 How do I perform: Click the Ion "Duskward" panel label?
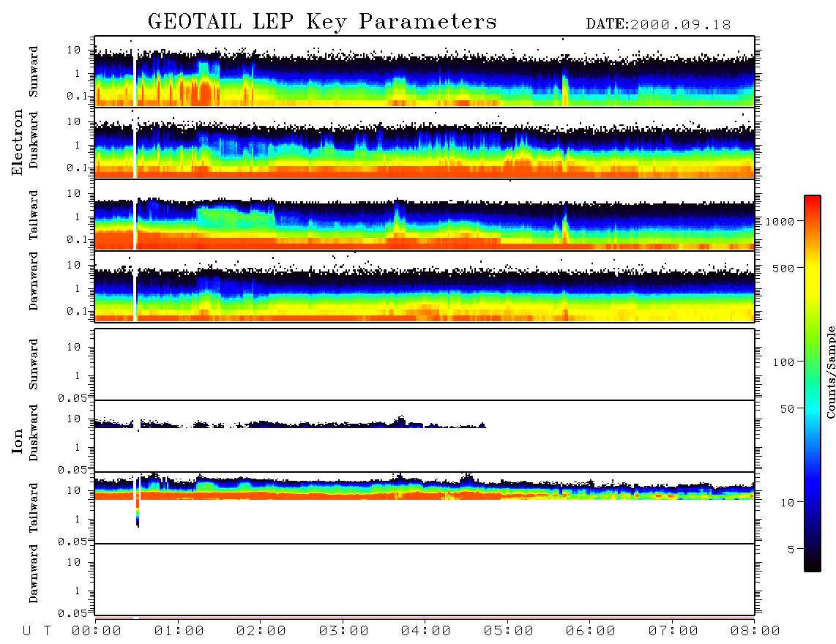pyautogui.click(x=34, y=433)
